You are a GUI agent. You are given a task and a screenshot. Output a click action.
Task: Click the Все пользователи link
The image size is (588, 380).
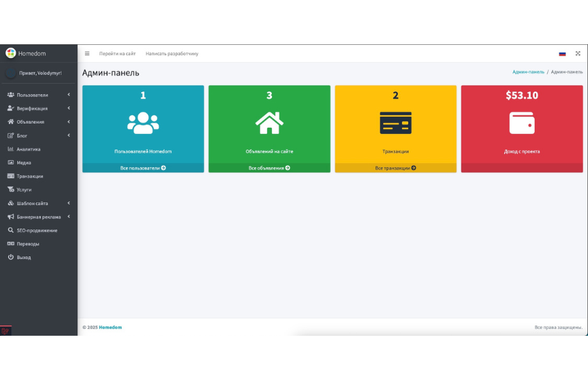point(143,168)
